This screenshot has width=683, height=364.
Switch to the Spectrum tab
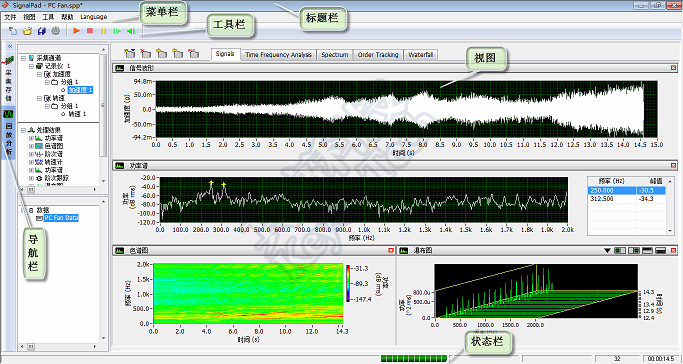pos(335,55)
